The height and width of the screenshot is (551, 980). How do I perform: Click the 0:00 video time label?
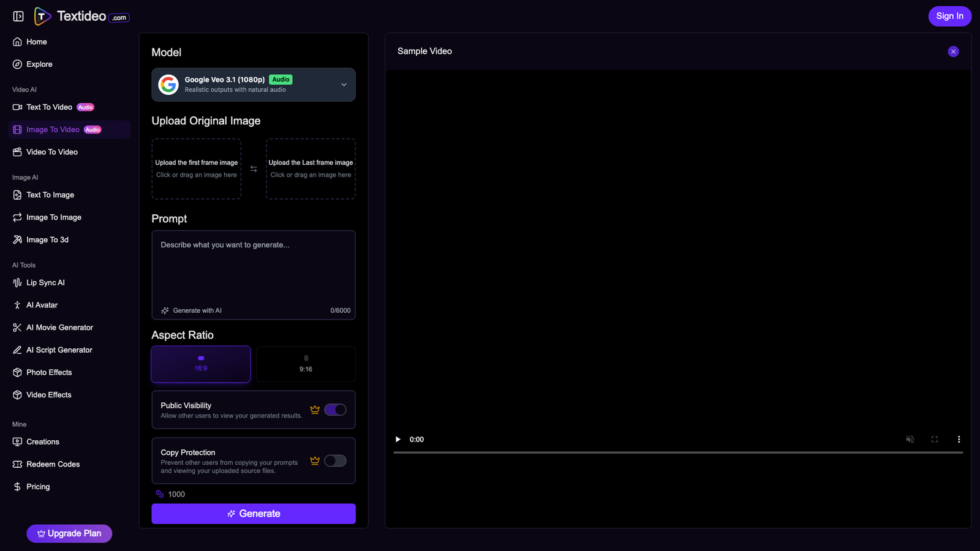(x=417, y=439)
